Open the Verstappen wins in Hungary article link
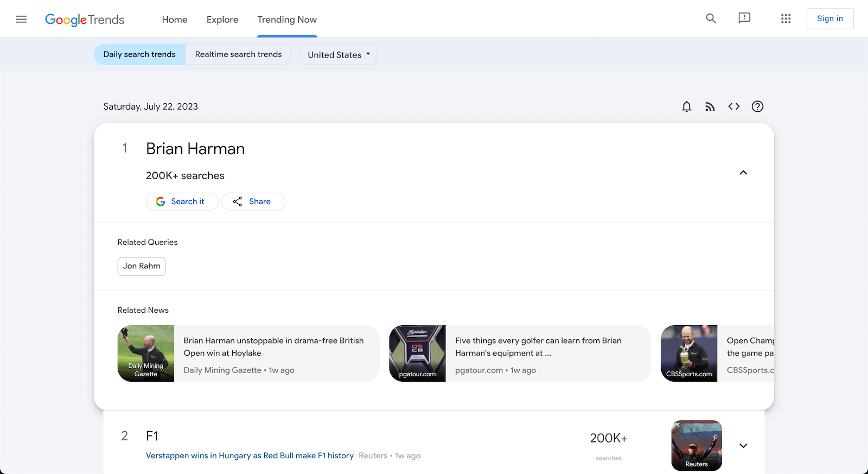Image resolution: width=868 pixels, height=474 pixels. coord(250,456)
